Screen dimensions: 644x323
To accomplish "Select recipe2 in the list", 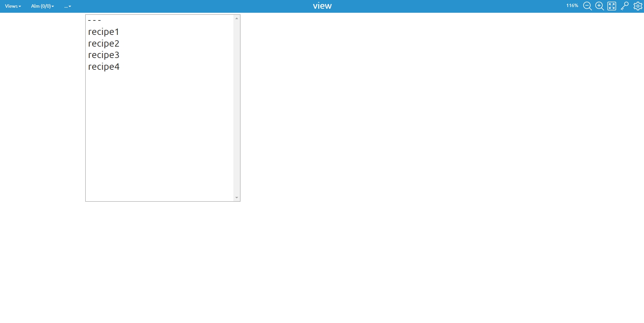I will (x=159, y=44).
